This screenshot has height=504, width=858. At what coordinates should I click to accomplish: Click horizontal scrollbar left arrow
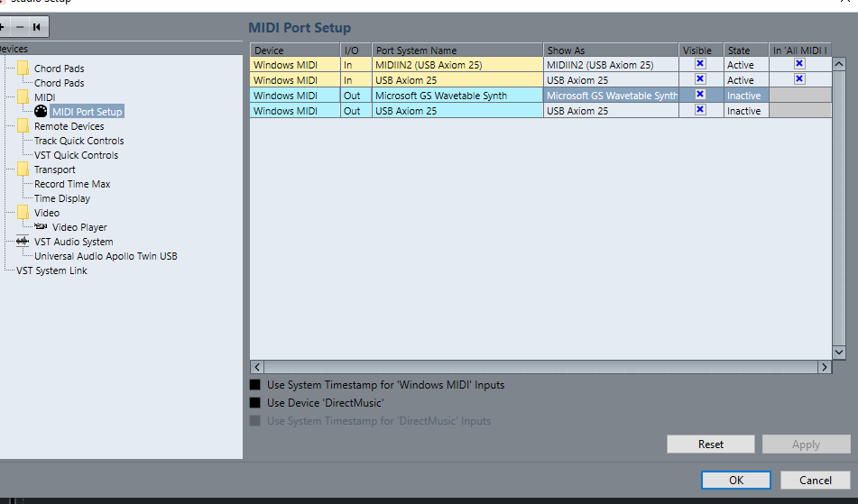tap(257, 367)
